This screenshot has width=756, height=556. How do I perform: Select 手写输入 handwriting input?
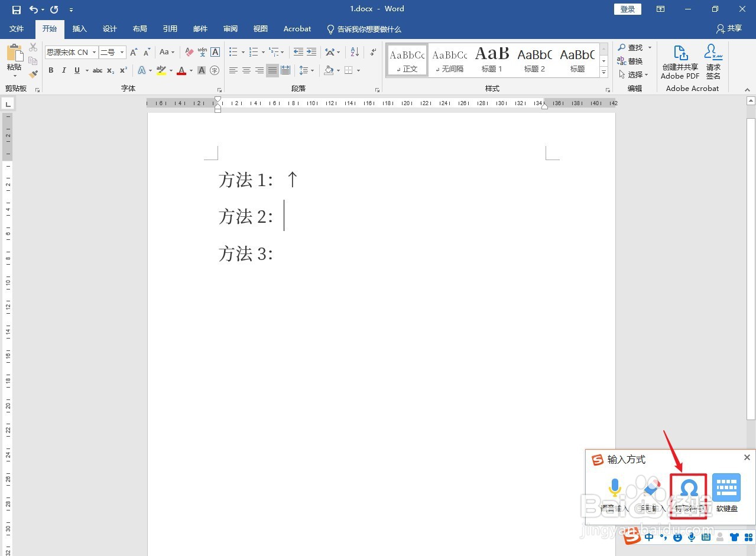(x=651, y=495)
